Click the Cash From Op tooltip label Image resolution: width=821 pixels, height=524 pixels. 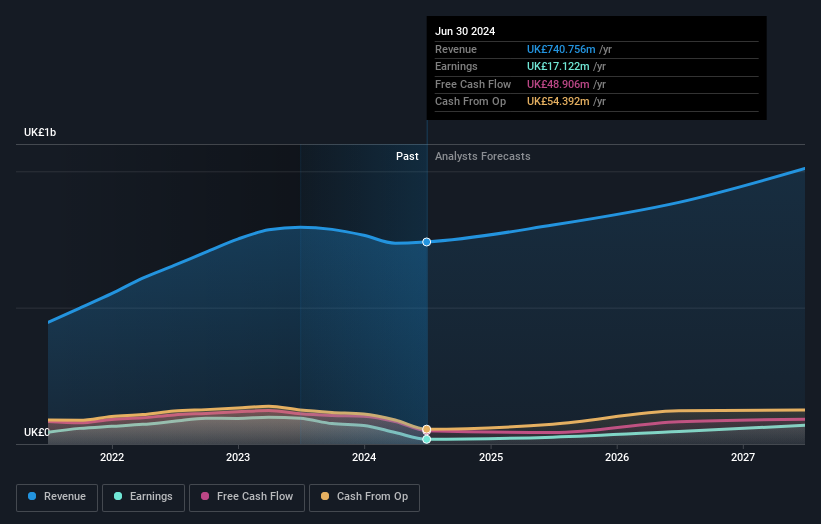point(470,102)
